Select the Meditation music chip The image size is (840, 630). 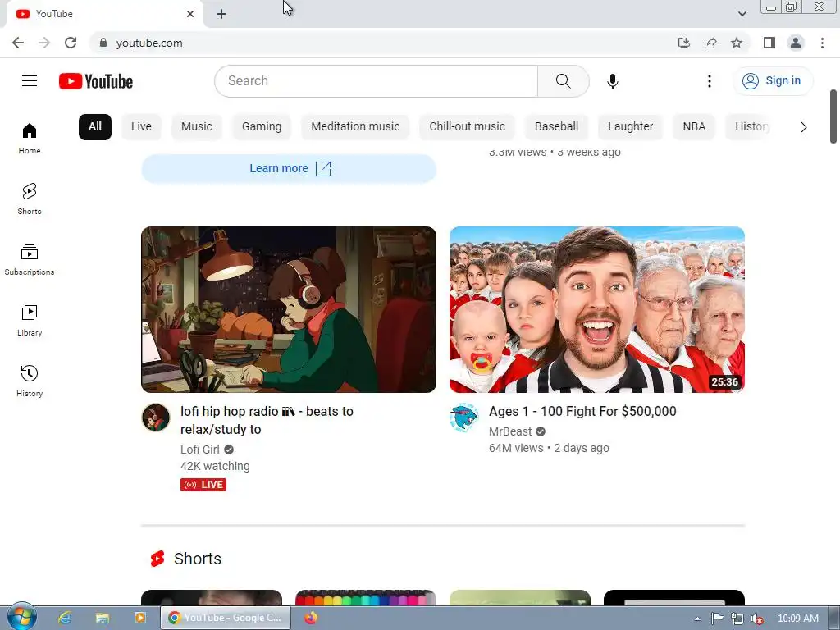[355, 127]
